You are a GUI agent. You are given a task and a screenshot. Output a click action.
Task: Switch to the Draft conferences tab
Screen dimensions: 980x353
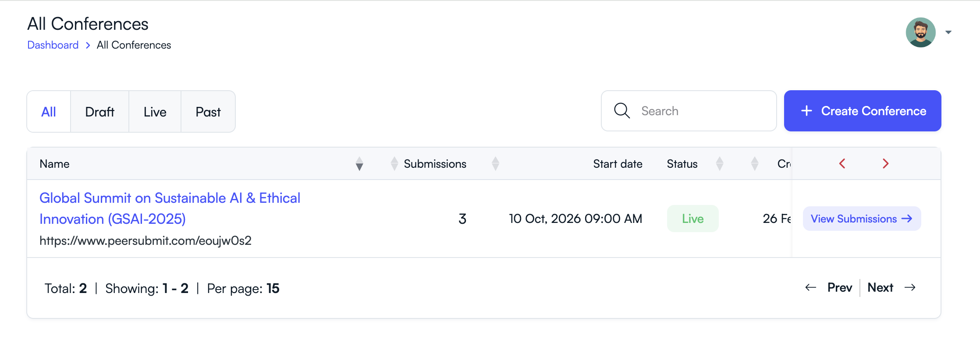(99, 111)
